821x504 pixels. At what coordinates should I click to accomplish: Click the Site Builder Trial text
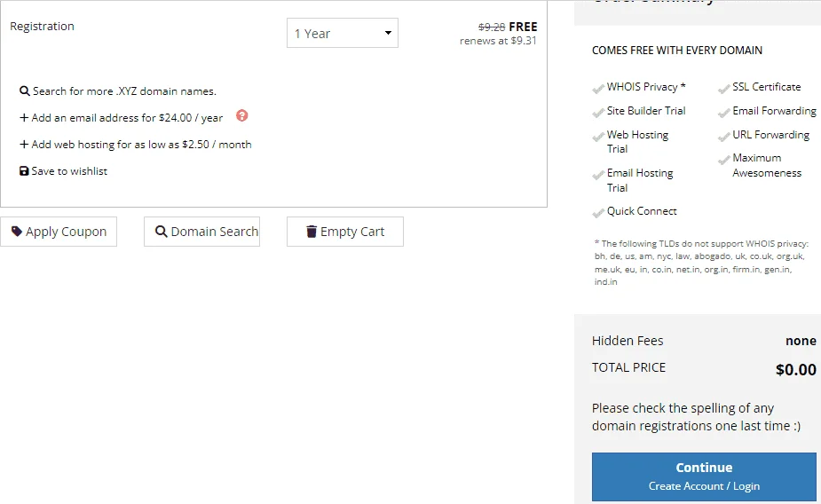646,111
